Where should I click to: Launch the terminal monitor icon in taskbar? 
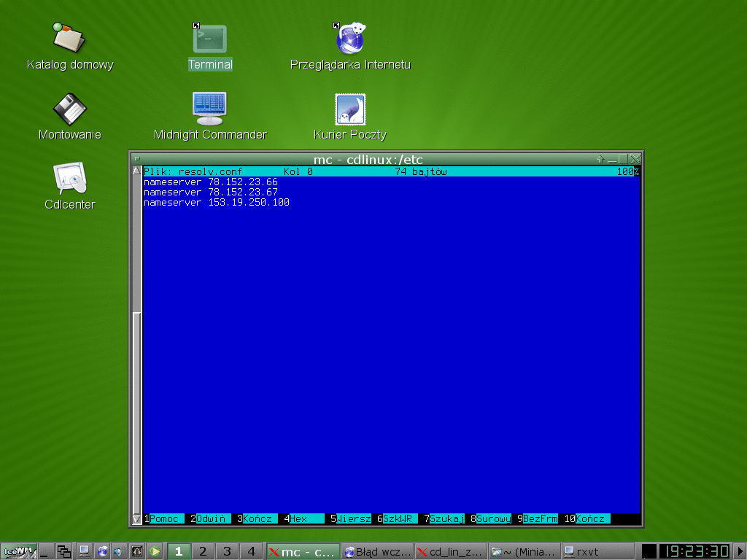pyautogui.click(x=84, y=552)
